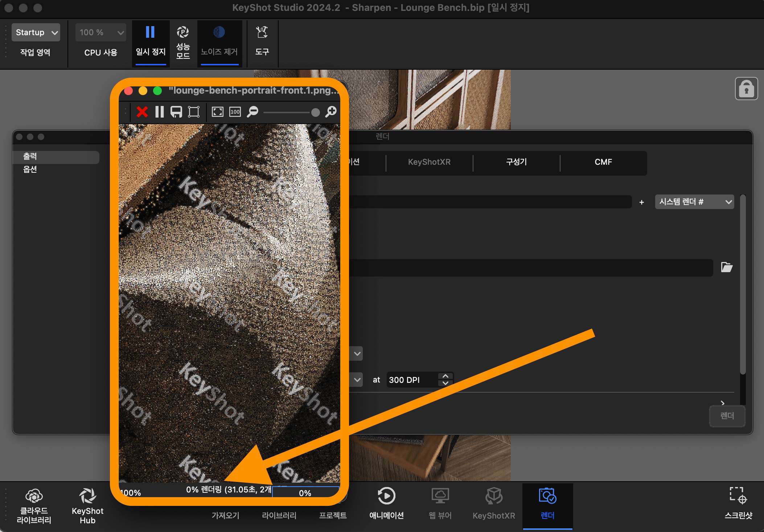This screenshot has height=532, width=764.
Task: Open the 100 % CPU usage dropdown
Action: pyautogui.click(x=100, y=33)
